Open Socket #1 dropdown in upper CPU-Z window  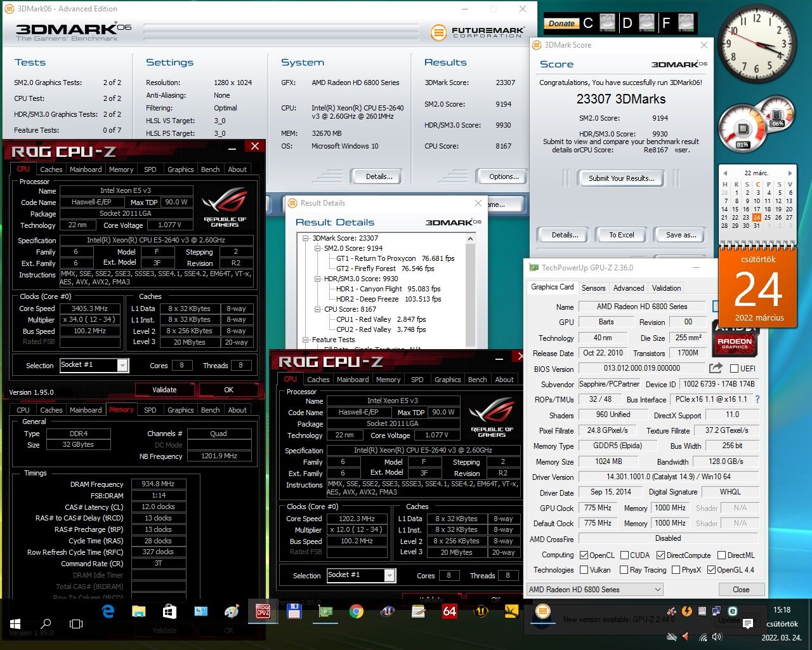(x=122, y=365)
